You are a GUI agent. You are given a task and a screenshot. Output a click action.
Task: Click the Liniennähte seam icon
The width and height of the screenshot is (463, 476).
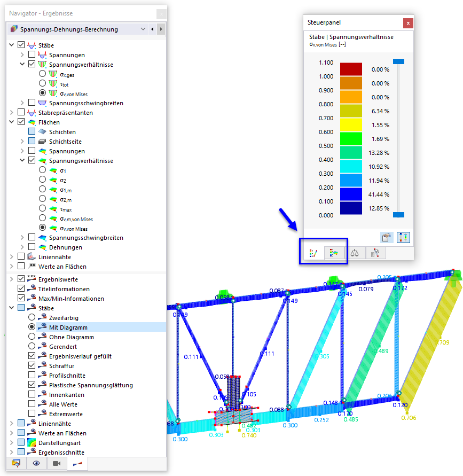point(32,256)
